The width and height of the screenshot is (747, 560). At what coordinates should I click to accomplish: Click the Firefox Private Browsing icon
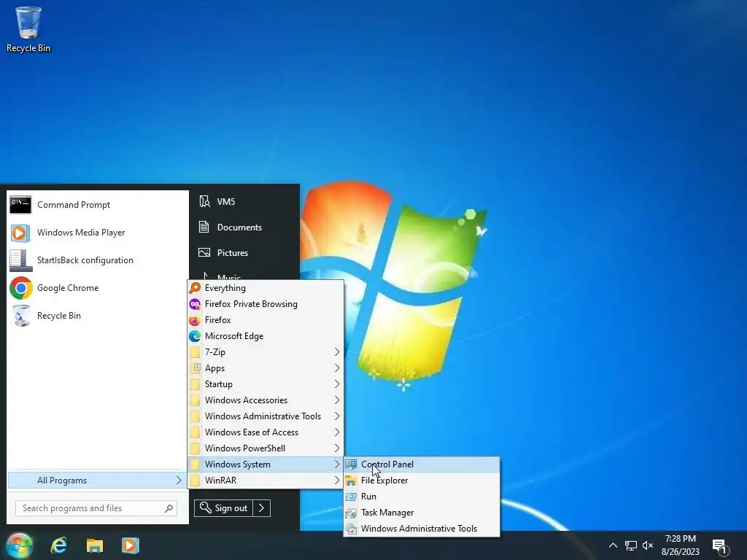(195, 304)
